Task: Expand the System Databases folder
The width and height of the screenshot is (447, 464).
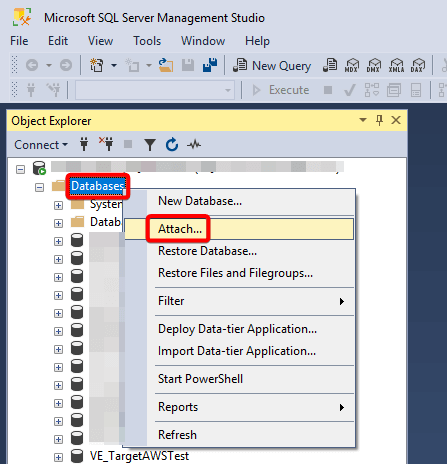Action: pyautogui.click(x=58, y=205)
